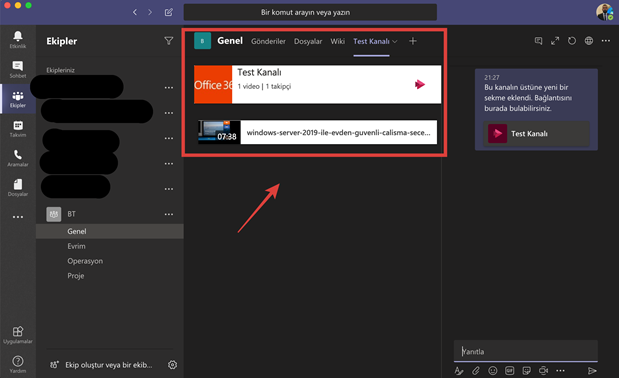The image size is (619, 378).
Task: Select Ekipler in the left rail
Action: click(18, 99)
